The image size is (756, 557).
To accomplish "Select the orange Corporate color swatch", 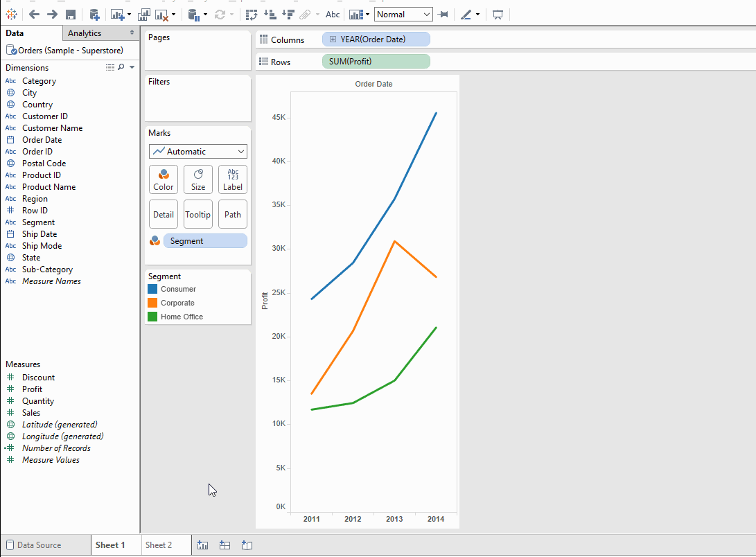I will (152, 303).
